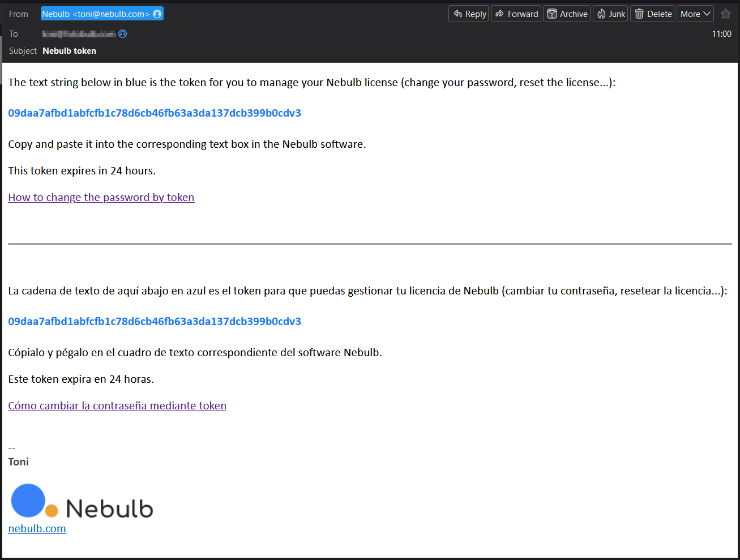This screenshot has height=560, width=740.
Task: Click the Nebulb logo image in signature
Action: [82, 501]
